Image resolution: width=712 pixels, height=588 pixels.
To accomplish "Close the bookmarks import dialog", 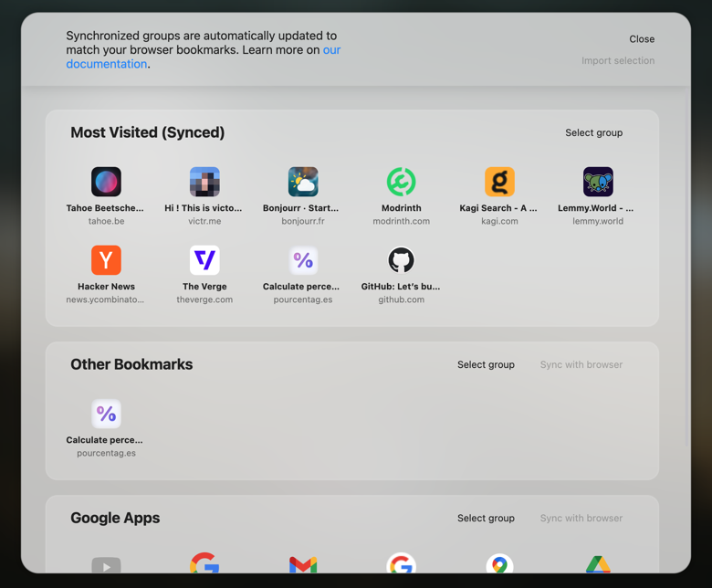I will tap(642, 39).
